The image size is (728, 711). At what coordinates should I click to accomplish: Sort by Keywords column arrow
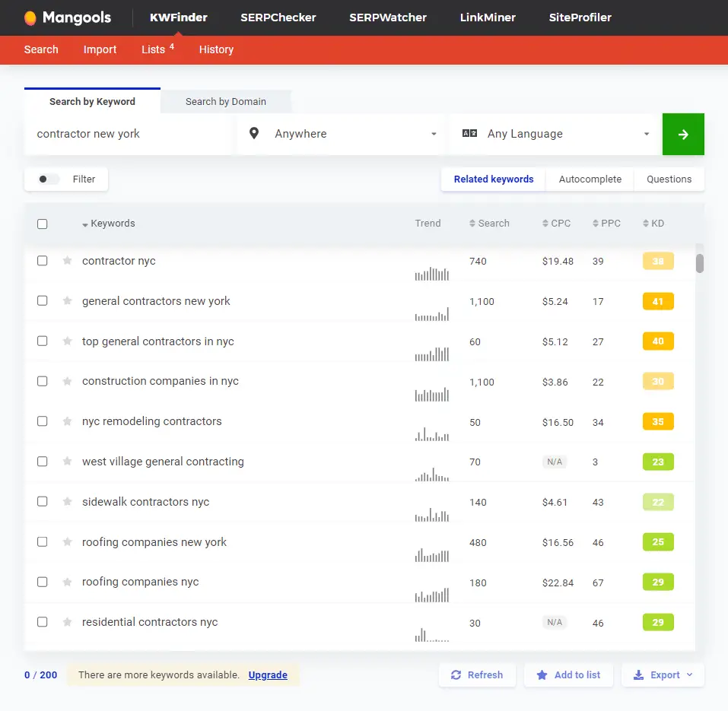(85, 224)
